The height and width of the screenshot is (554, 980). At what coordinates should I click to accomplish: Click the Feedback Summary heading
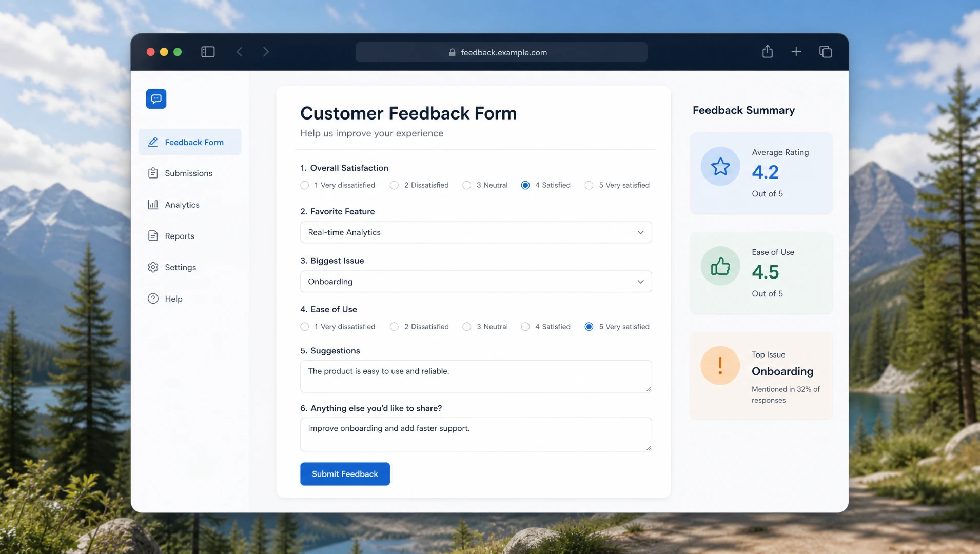point(743,110)
